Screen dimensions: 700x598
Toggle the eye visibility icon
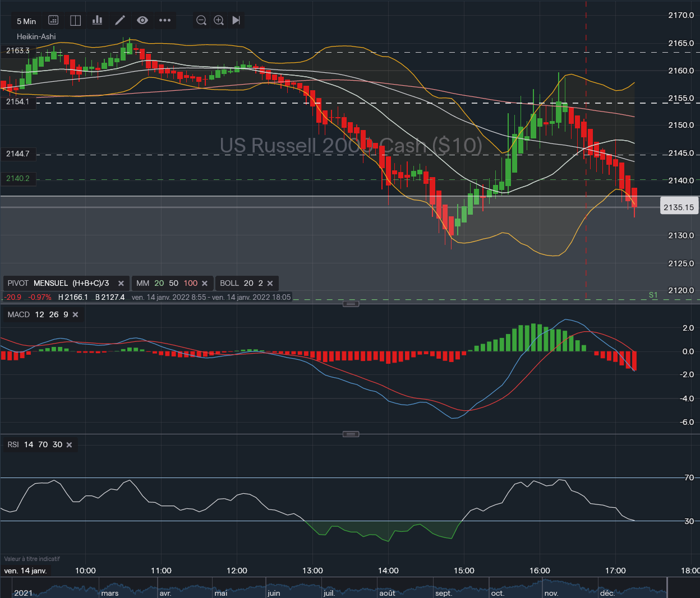pos(142,20)
